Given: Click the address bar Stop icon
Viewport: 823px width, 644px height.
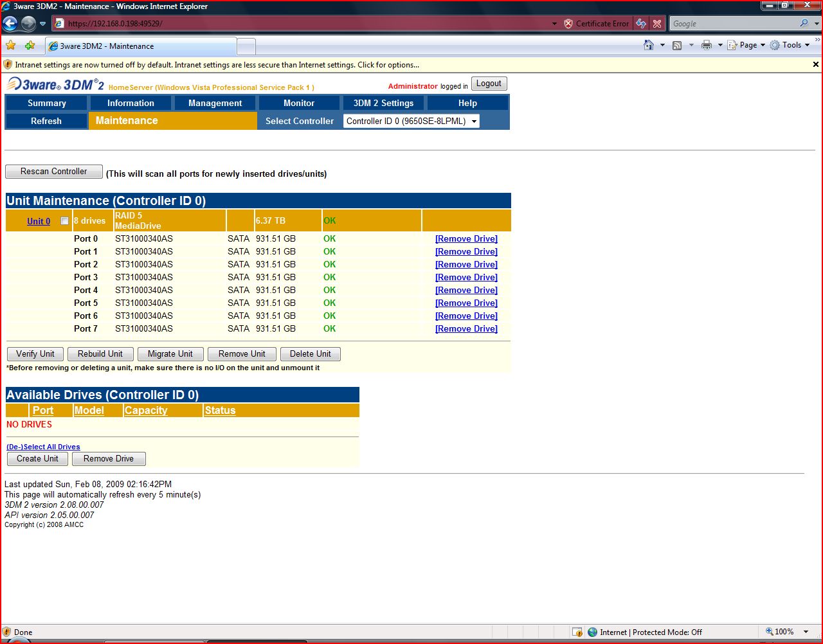Looking at the screenshot, I should [656, 24].
